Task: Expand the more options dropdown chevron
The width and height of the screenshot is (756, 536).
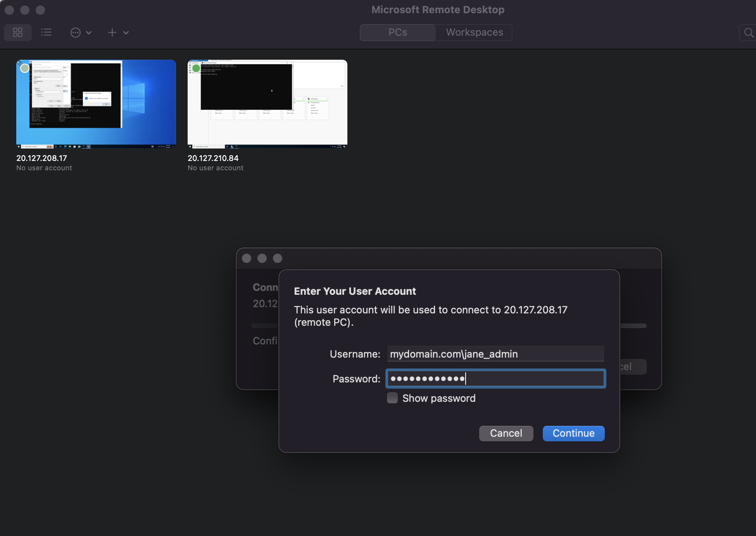Action: pos(89,33)
